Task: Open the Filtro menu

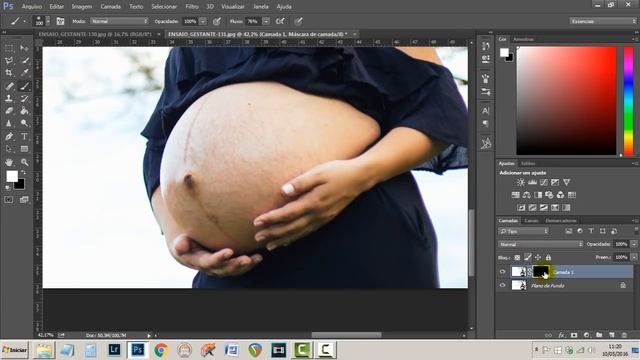Action: [192, 7]
